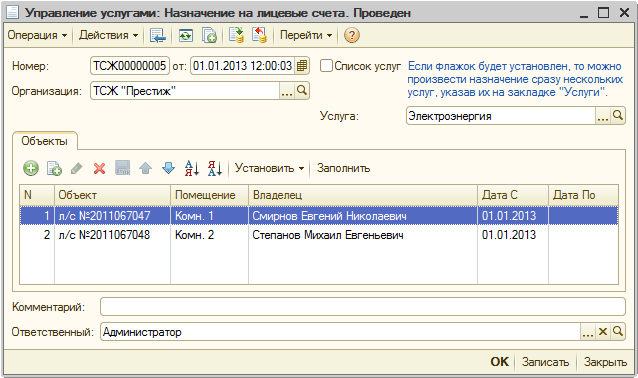Click the Услуга field Электроэнергия
Viewport: 638px width, 378px height.
click(501, 116)
